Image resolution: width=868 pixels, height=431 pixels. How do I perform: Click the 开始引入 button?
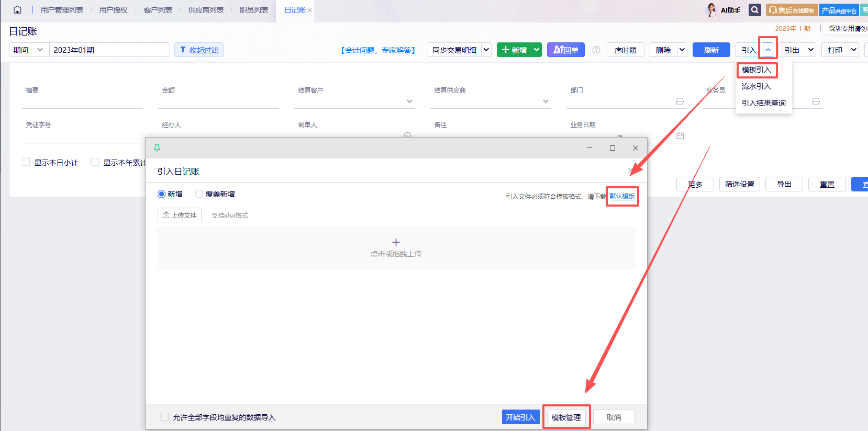click(520, 417)
